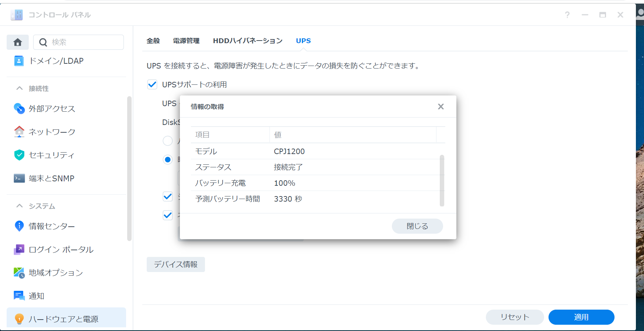Select CPJ1200 model value
Viewport: 644px width, 331px height.
(289, 151)
